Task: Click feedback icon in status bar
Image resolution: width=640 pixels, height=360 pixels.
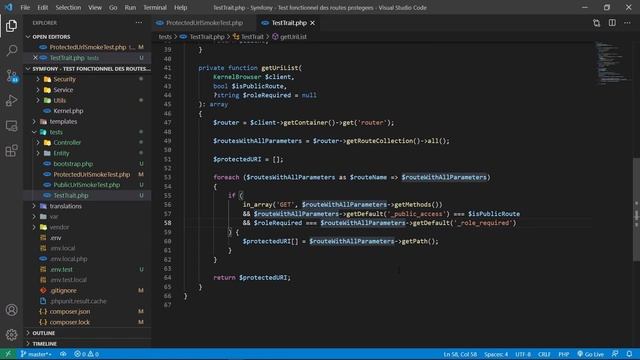Action: point(615,354)
